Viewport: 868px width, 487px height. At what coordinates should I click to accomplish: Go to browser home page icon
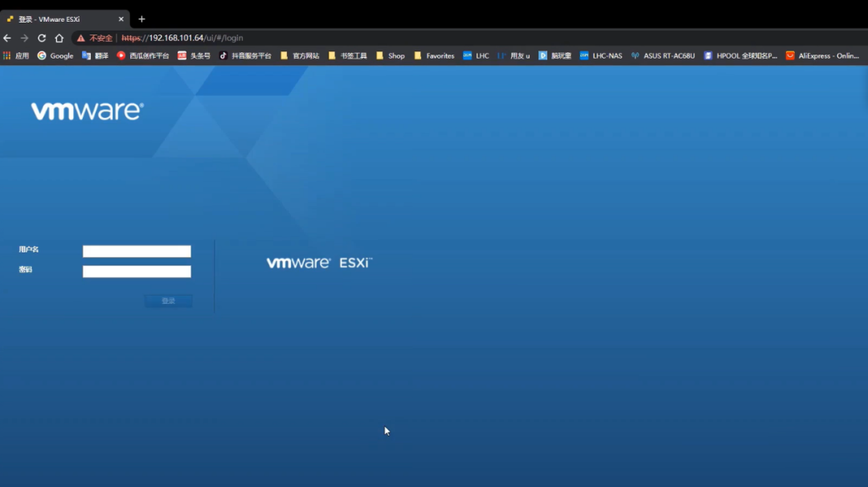click(59, 39)
